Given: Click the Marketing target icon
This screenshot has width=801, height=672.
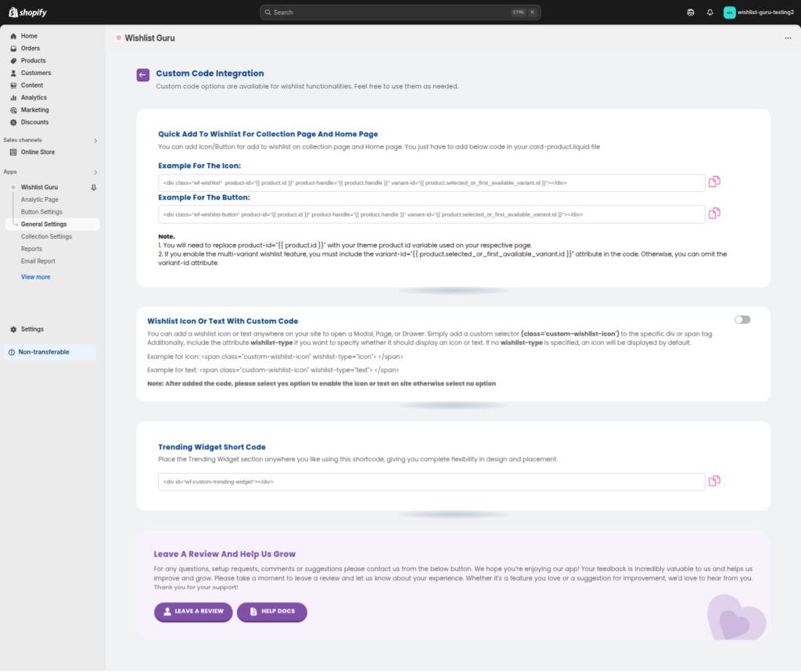Looking at the screenshot, I should point(13,110).
